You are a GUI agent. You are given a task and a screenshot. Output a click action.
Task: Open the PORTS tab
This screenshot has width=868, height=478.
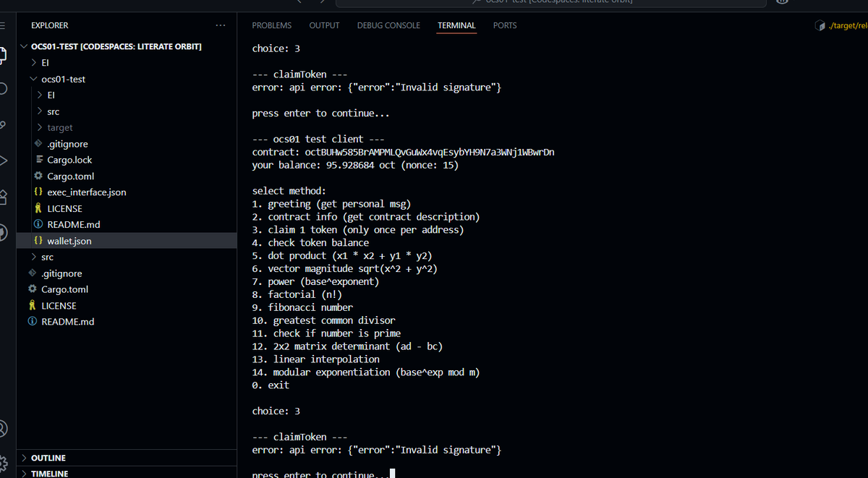505,25
